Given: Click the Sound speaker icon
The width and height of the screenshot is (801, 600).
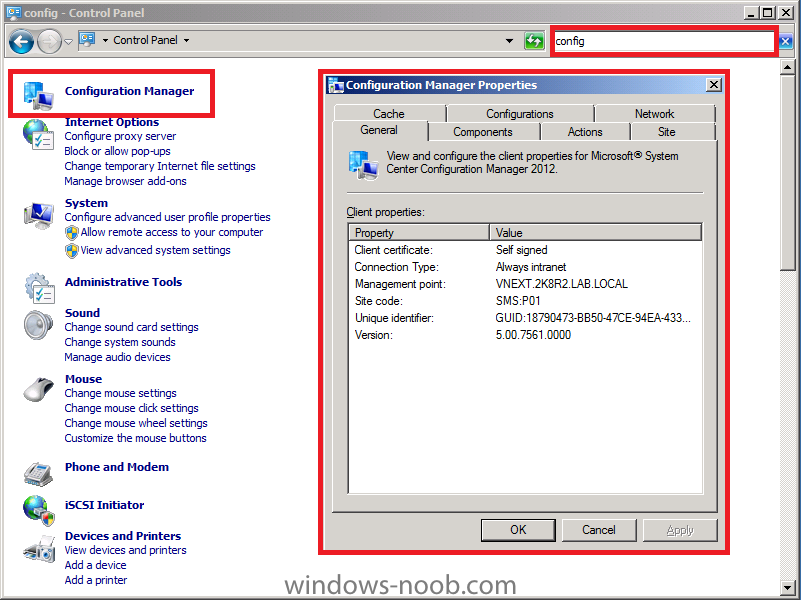Looking at the screenshot, I should tap(38, 325).
